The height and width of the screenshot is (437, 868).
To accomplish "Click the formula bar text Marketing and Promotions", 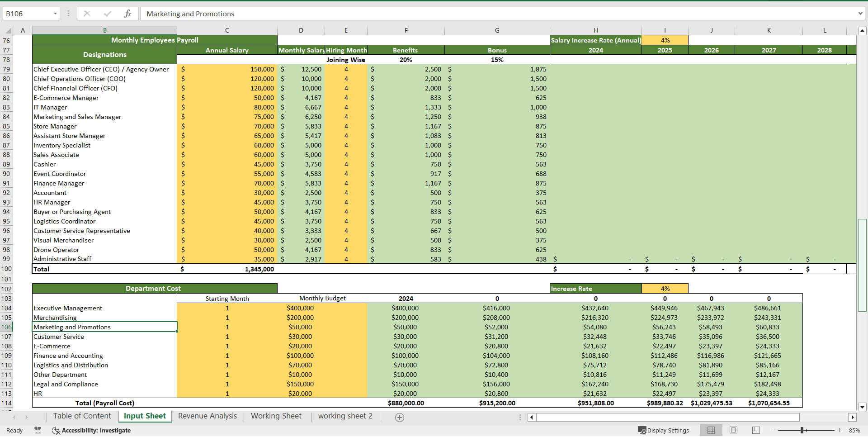I will click(190, 14).
